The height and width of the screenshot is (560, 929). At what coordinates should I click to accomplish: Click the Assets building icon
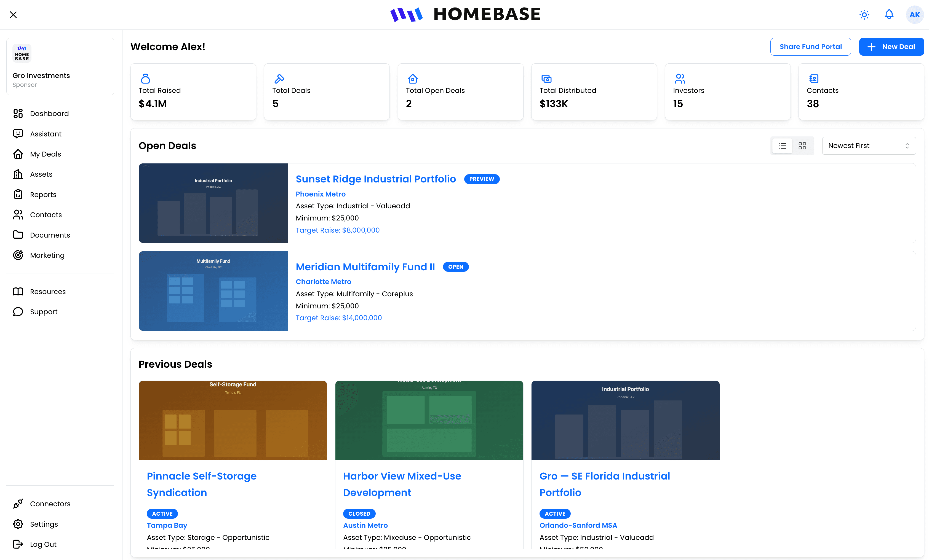(x=18, y=174)
